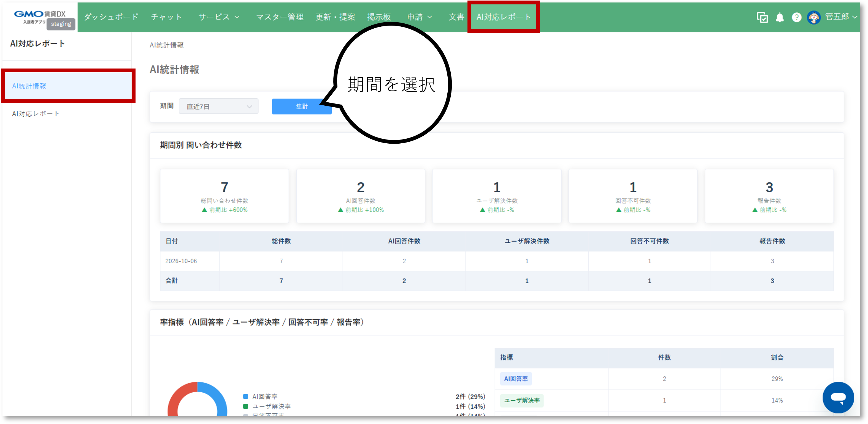Click the 29% cell in AI回答率 row
868x424 pixels.
pos(777,379)
